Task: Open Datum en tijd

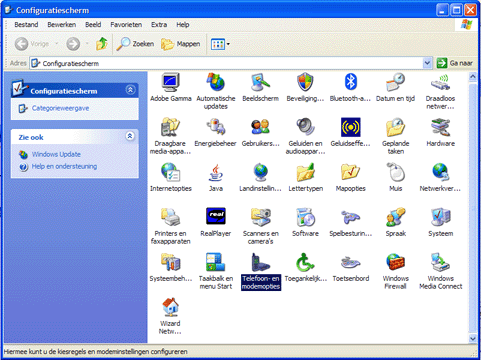Action: coord(395,83)
